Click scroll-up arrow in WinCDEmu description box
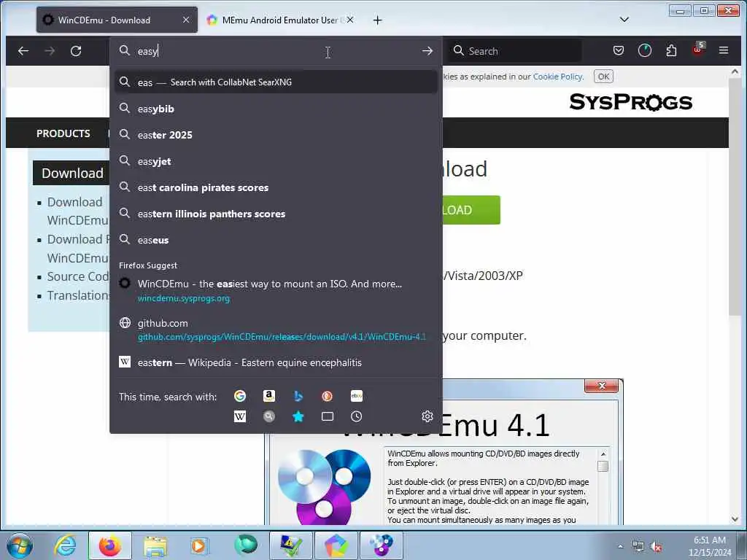Viewport: 747px width, 560px height. [603, 454]
